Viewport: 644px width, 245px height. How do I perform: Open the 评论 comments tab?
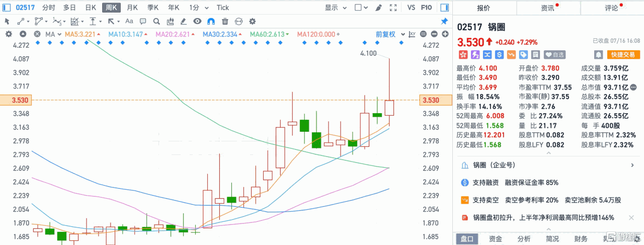click(611, 8)
